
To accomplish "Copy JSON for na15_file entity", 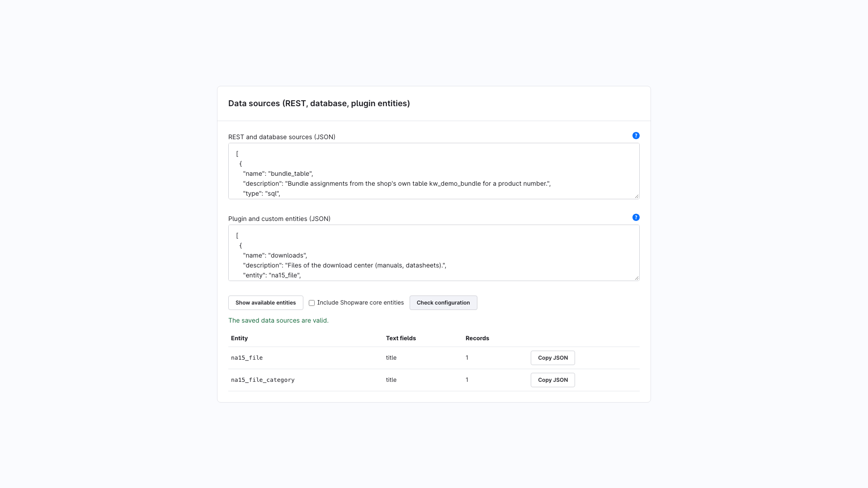I will 552,358.
